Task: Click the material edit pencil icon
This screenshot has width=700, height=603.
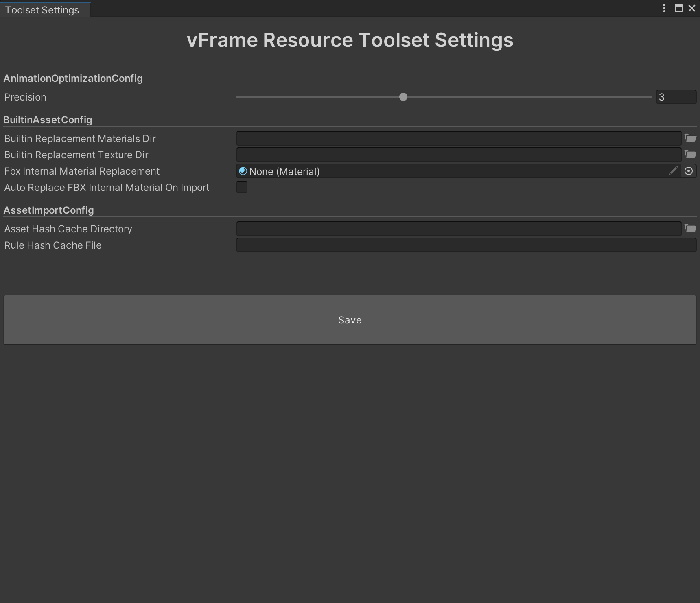Action: pos(673,171)
